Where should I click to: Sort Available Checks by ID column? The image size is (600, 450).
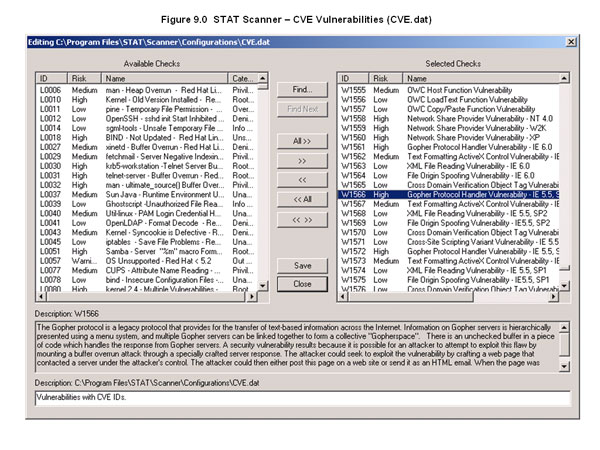pos(52,78)
